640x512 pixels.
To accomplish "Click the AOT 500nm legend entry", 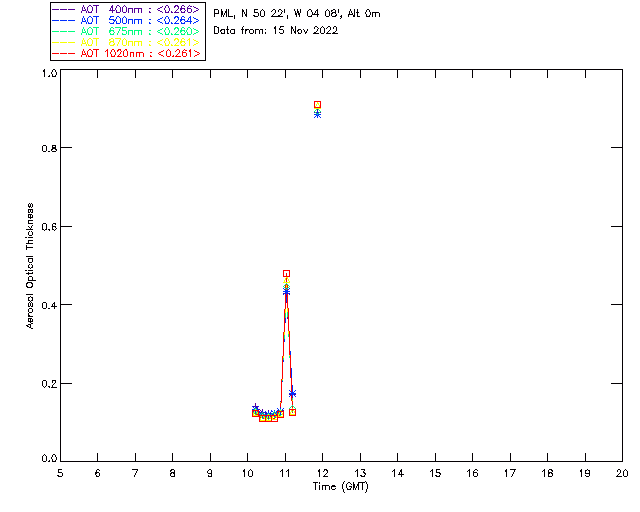I will [126, 20].
